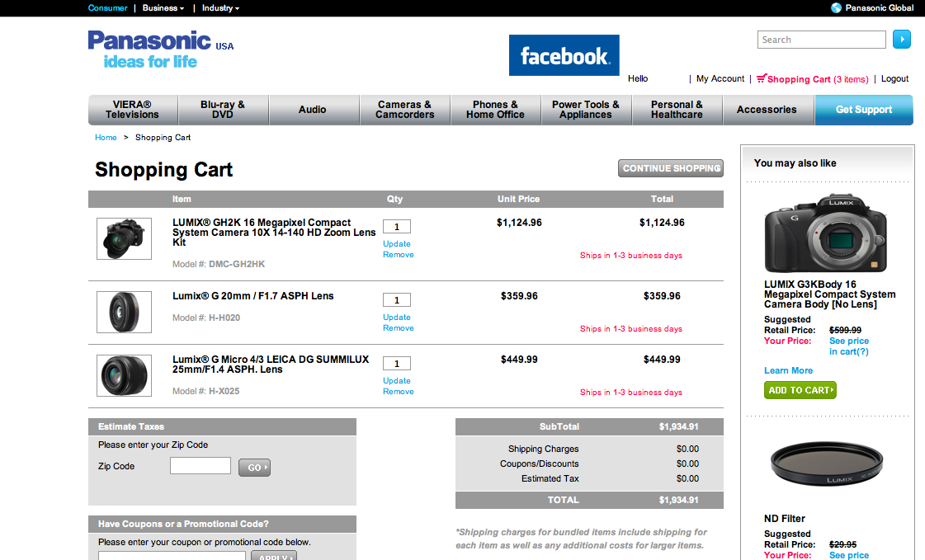Click the quantity field for SUMMILUX 25mm lens
This screenshot has height=560, width=925.
click(x=397, y=364)
